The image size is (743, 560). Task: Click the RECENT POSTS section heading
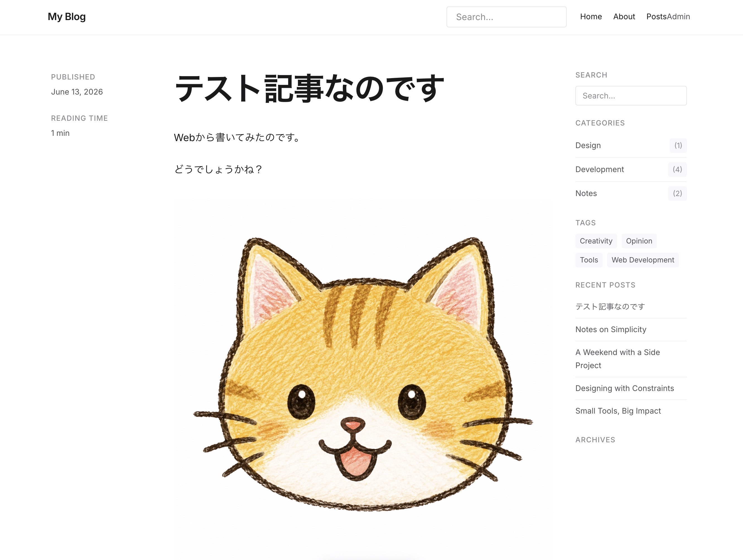click(605, 285)
